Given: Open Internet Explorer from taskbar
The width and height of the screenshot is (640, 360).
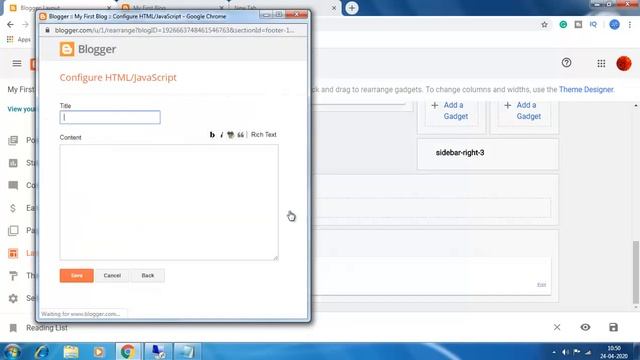Looking at the screenshot, I should click(x=42, y=351).
